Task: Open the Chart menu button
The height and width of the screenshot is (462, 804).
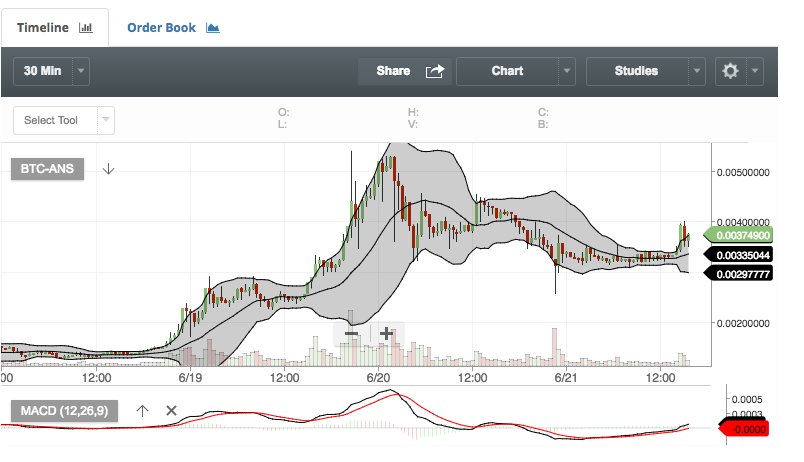Action: tap(507, 71)
